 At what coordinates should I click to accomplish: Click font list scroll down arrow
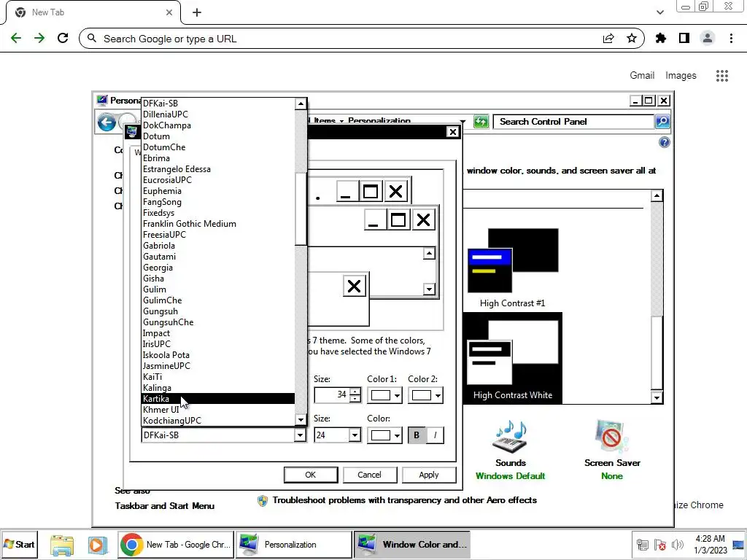click(x=301, y=419)
